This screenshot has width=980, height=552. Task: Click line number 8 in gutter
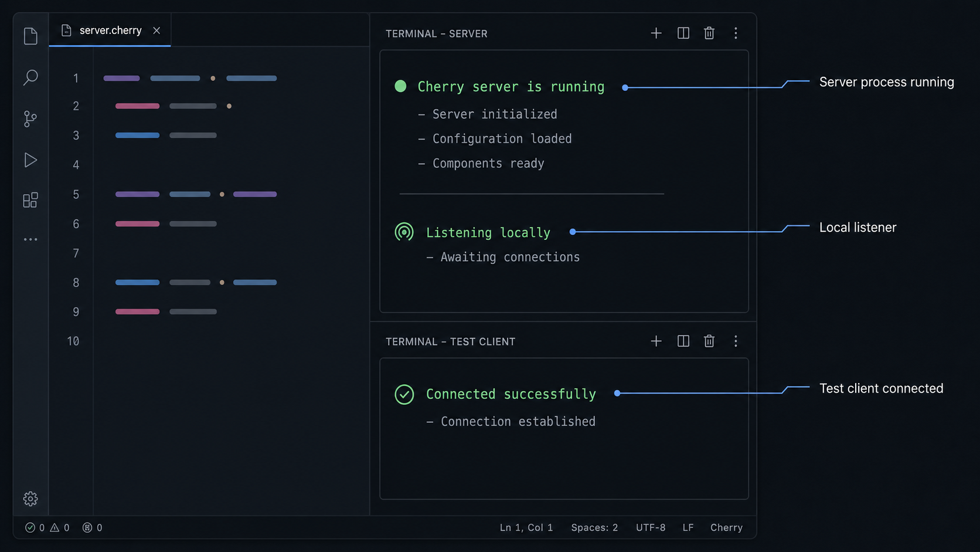pyautogui.click(x=76, y=282)
